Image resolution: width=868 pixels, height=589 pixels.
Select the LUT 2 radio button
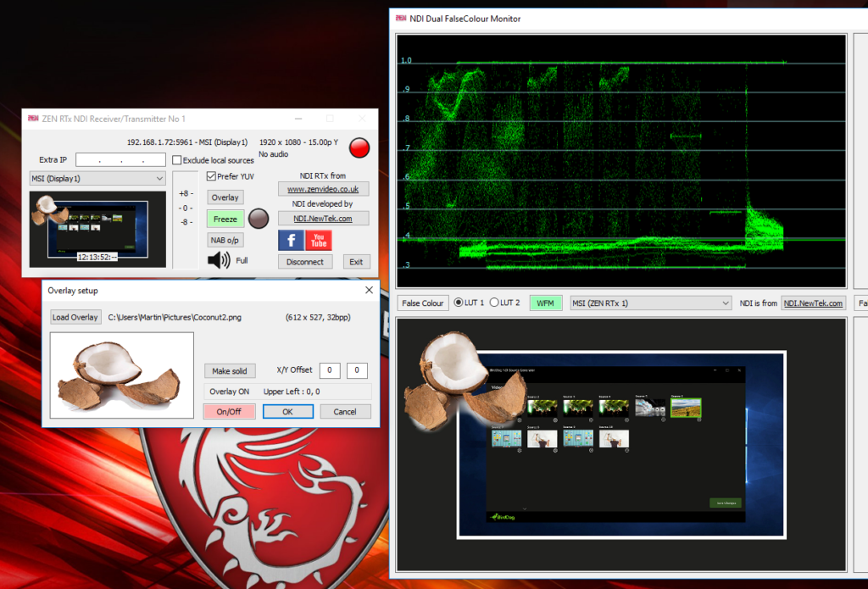tap(494, 303)
